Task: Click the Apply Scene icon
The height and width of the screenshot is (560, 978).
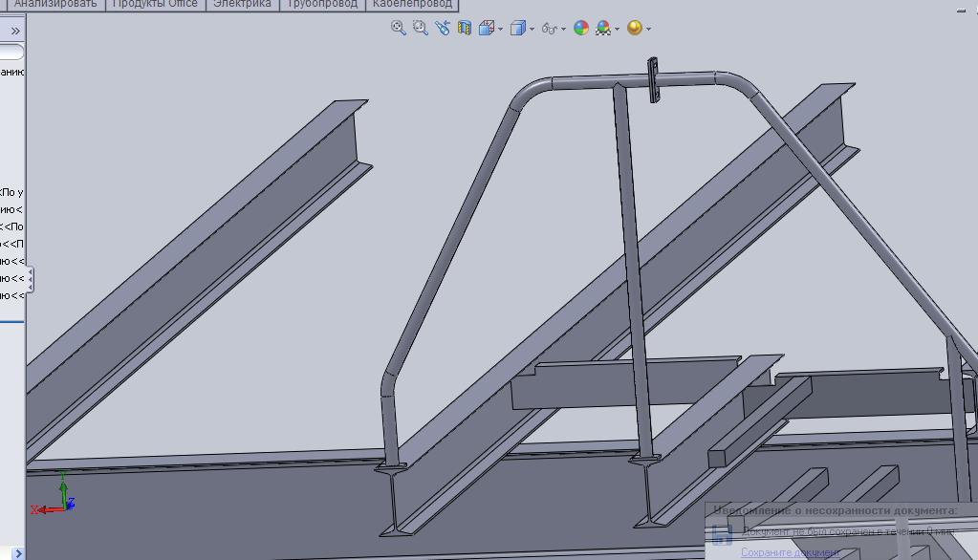Action: coord(603,28)
